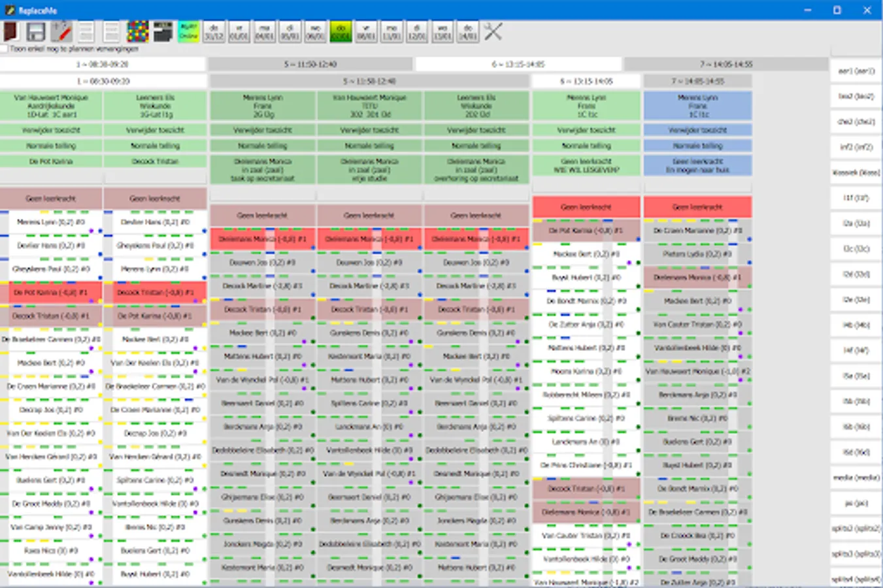The height and width of the screenshot is (588, 883).
Task: Click the first lined-list icon after pencil
Action: [86, 31]
